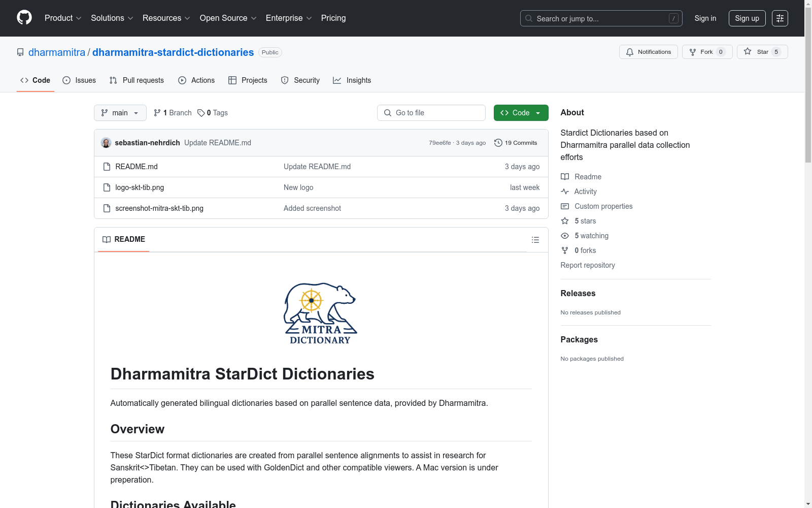Open the dharmamitra-stardict-dictionaries repository link
This screenshot has width=812, height=508.
173,52
